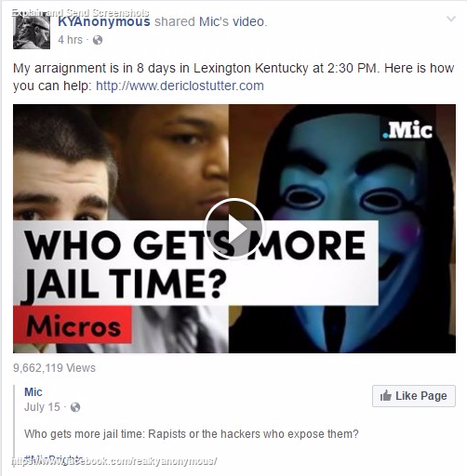Open the '4 hrs' post timestamp
Viewport: 467px width, 476px height.
click(x=71, y=40)
